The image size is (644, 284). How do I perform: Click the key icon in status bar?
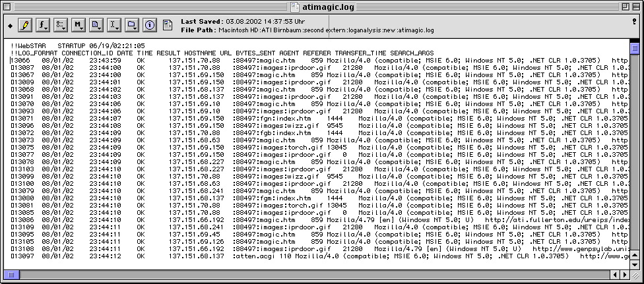pyautogui.click(x=634, y=22)
